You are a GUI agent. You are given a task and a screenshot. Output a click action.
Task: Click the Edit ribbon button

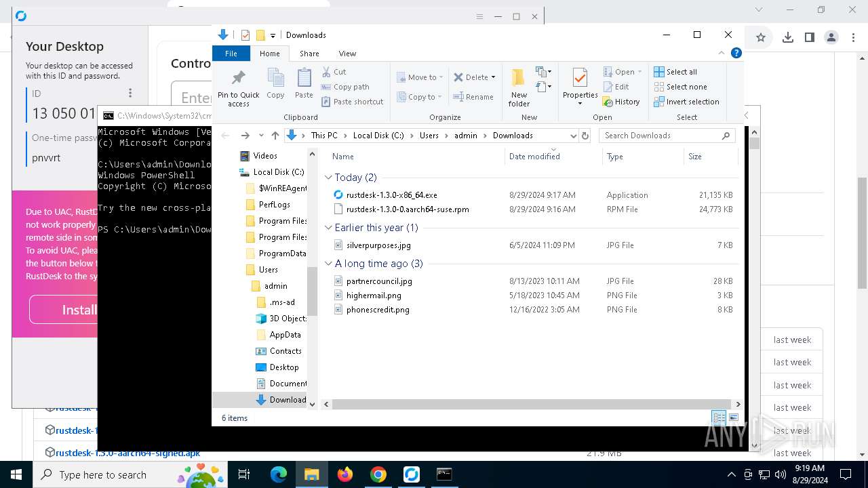point(616,87)
